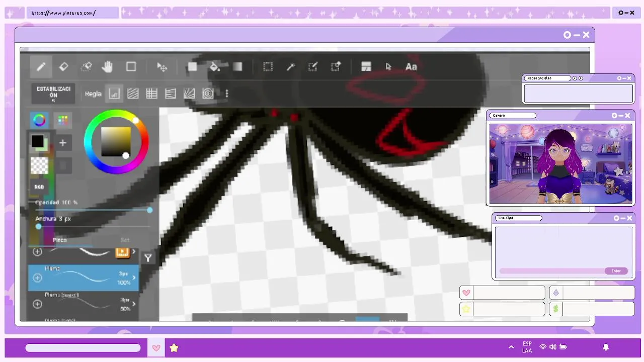Image resolution: width=644 pixels, height=362 pixels.
Task: Click the RGB color mode button
Action: (39, 187)
